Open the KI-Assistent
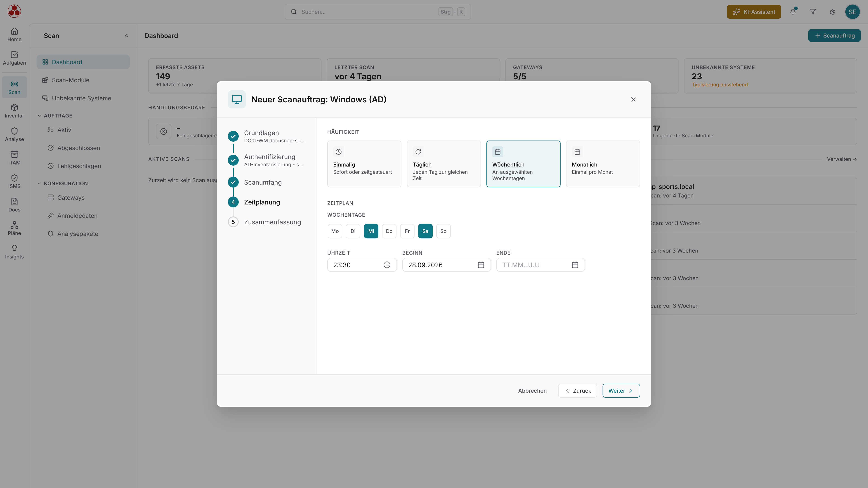Viewport: 868px width, 488px height. click(x=754, y=12)
